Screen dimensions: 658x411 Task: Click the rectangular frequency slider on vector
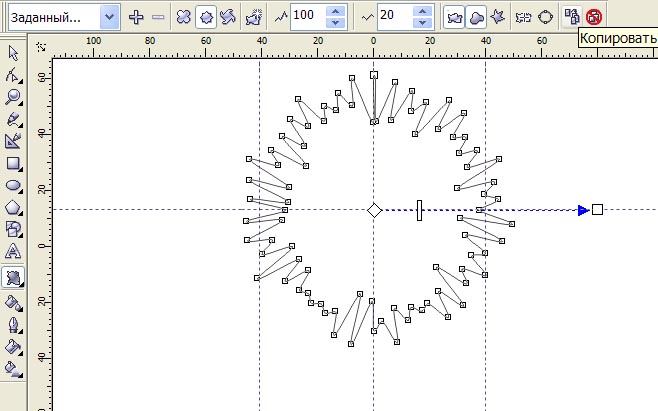tap(419, 210)
